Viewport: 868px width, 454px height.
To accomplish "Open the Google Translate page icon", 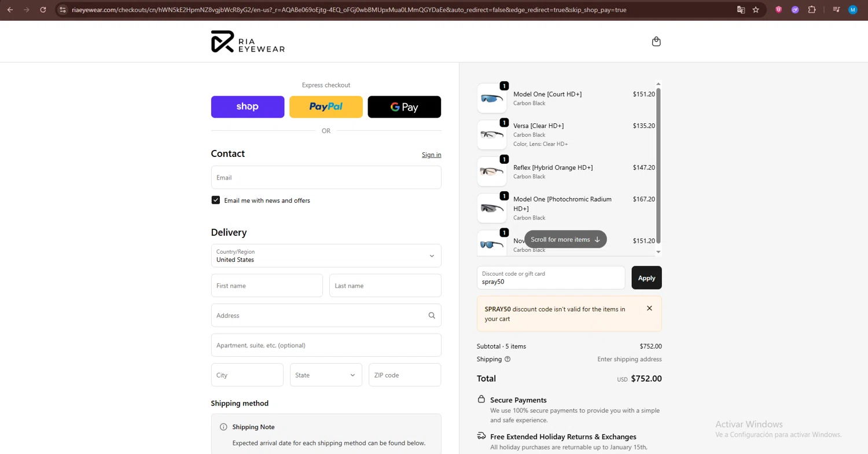I will (x=741, y=10).
